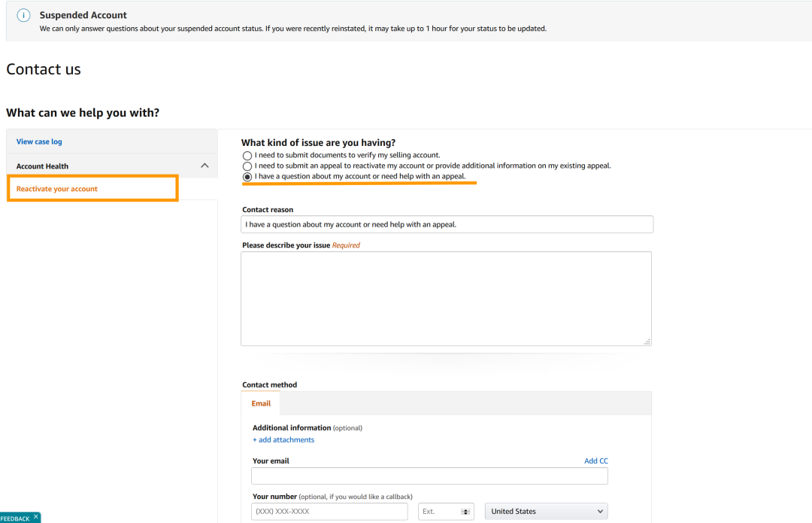Open Reactivate your account in the sidebar
The width and height of the screenshot is (812, 523).
[x=57, y=189]
